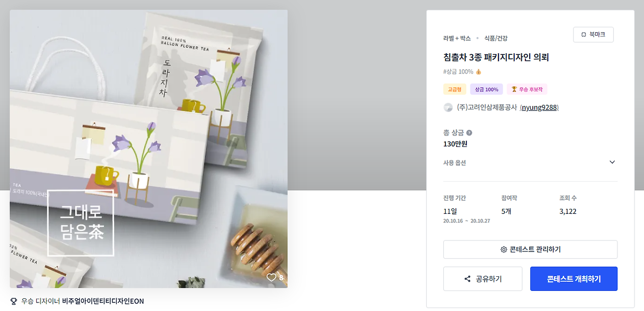Click the 고급형 tag badge
Image resolution: width=644 pixels, height=311 pixels.
[x=454, y=89]
